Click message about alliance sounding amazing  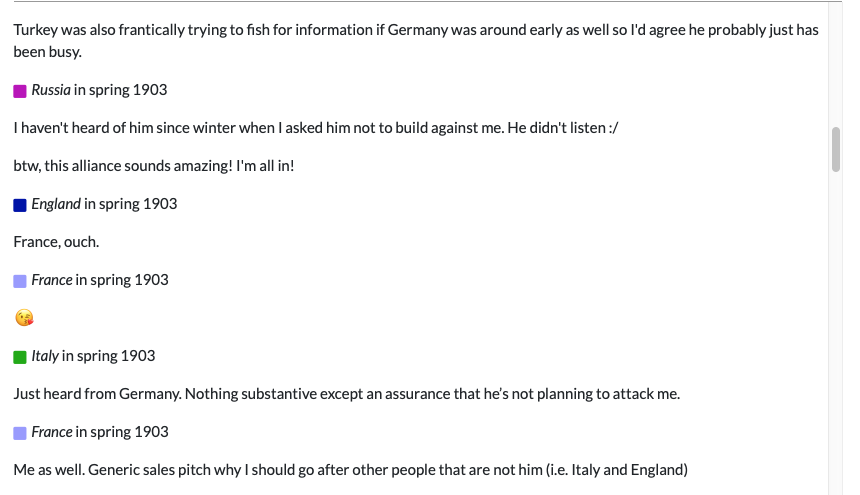154,166
